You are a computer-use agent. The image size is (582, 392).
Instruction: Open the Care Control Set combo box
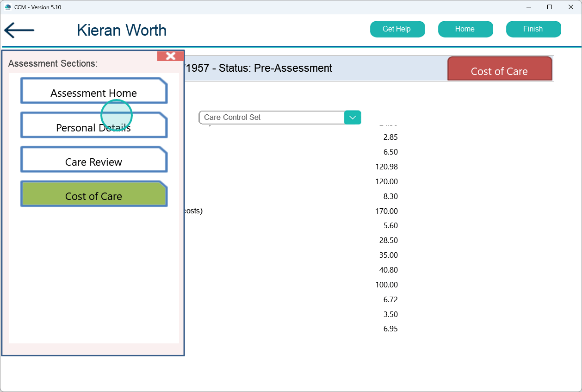click(x=272, y=118)
